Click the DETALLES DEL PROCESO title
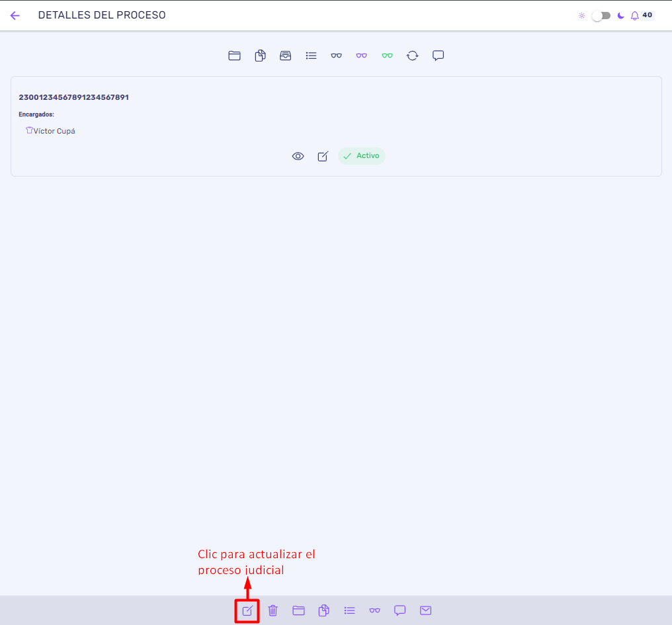 pyautogui.click(x=102, y=15)
